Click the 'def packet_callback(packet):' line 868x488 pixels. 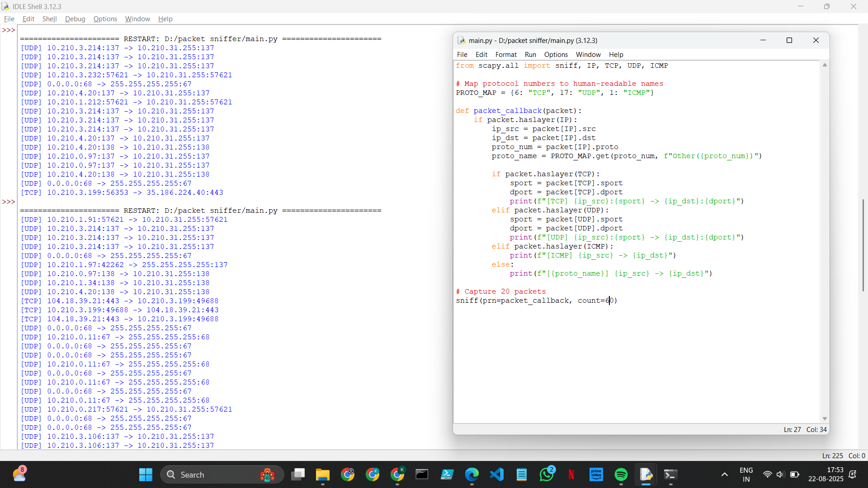click(519, 111)
